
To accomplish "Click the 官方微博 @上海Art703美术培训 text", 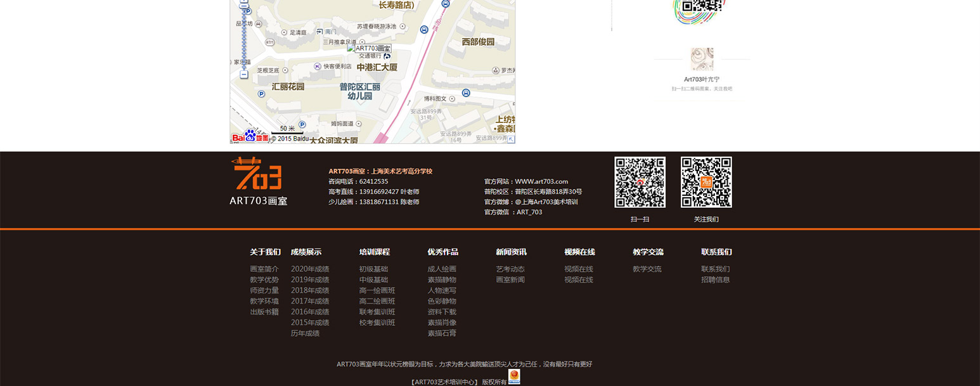I will [531, 202].
